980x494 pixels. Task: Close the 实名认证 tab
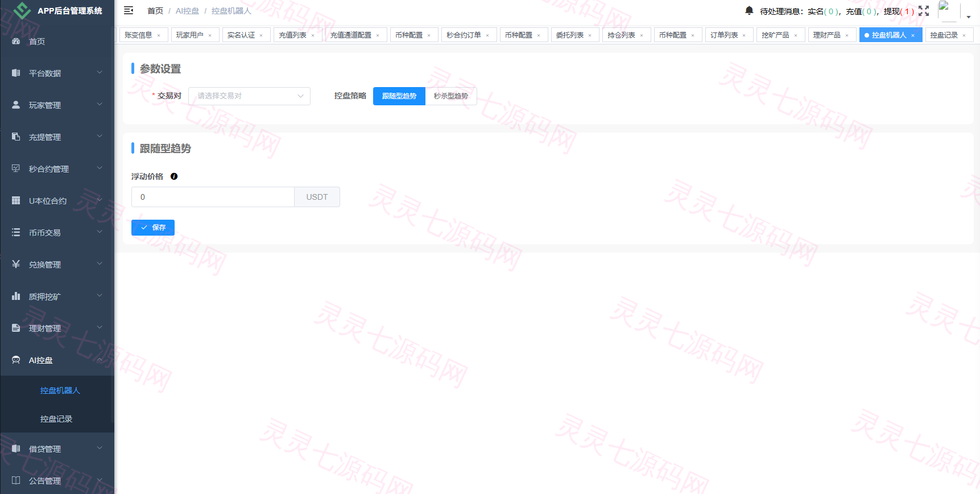click(x=261, y=35)
